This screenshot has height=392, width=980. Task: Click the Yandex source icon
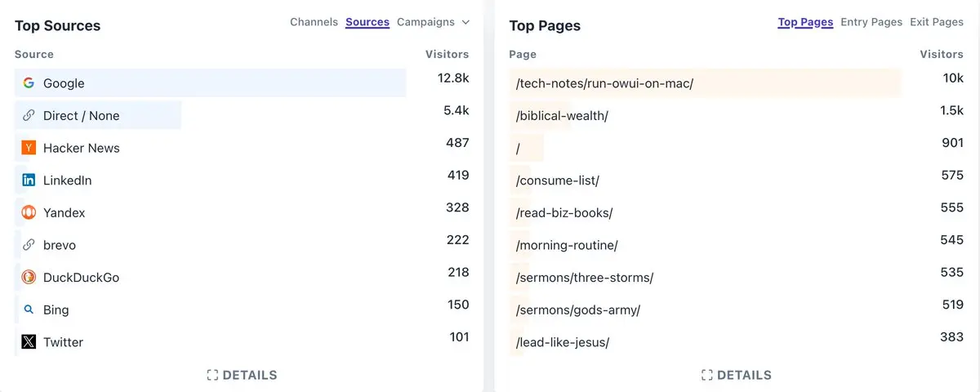point(29,212)
